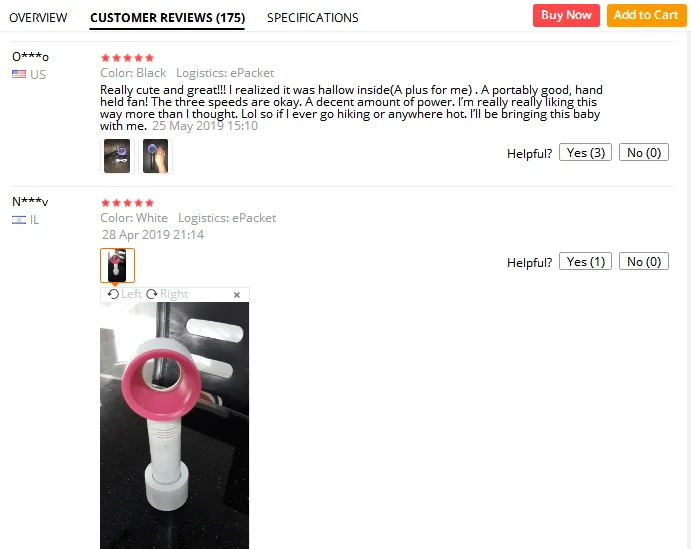Click the five-star rating of N***v
The height and width of the screenshot is (549, 691).
pyautogui.click(x=127, y=203)
